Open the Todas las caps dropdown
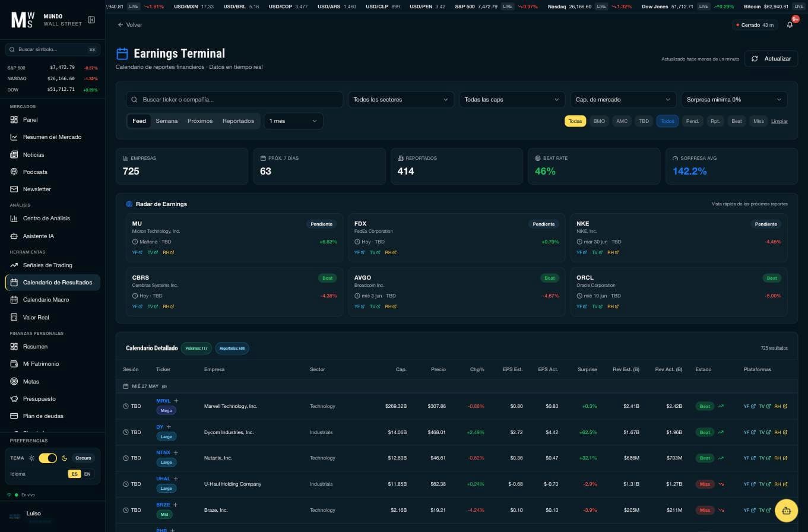The image size is (808, 532). (x=512, y=100)
